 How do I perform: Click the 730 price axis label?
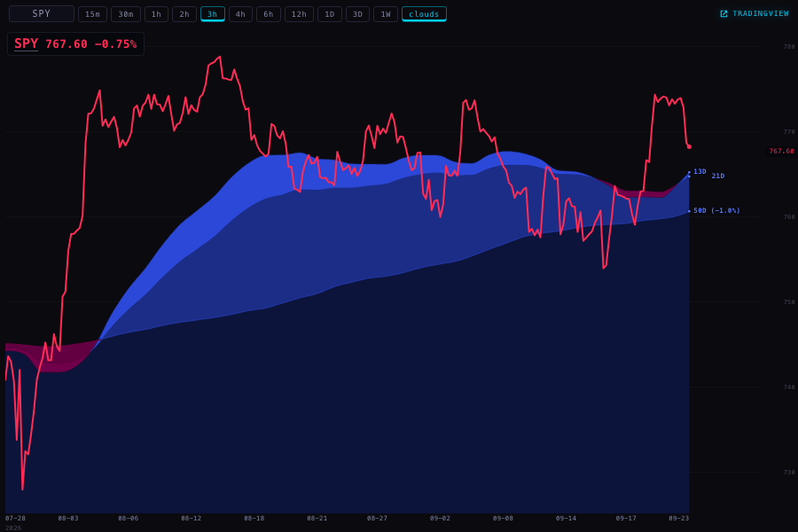coord(789,473)
